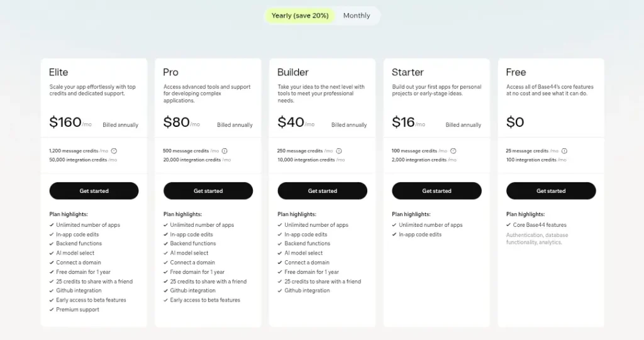Get started with the Starter plan

click(x=436, y=191)
